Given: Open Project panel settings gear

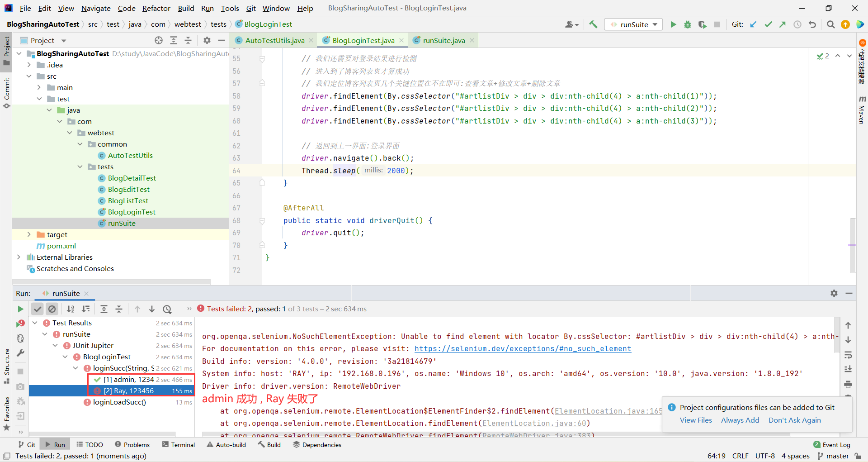Looking at the screenshot, I should [207, 40].
